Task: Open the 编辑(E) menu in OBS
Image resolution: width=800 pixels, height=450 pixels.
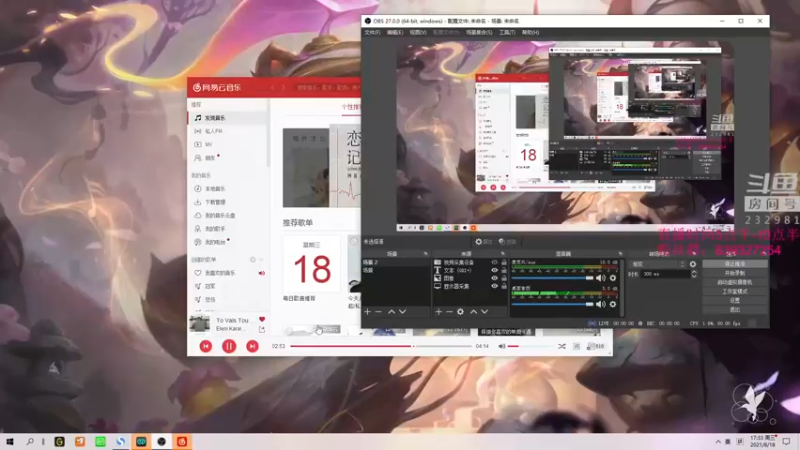Action: (x=395, y=32)
